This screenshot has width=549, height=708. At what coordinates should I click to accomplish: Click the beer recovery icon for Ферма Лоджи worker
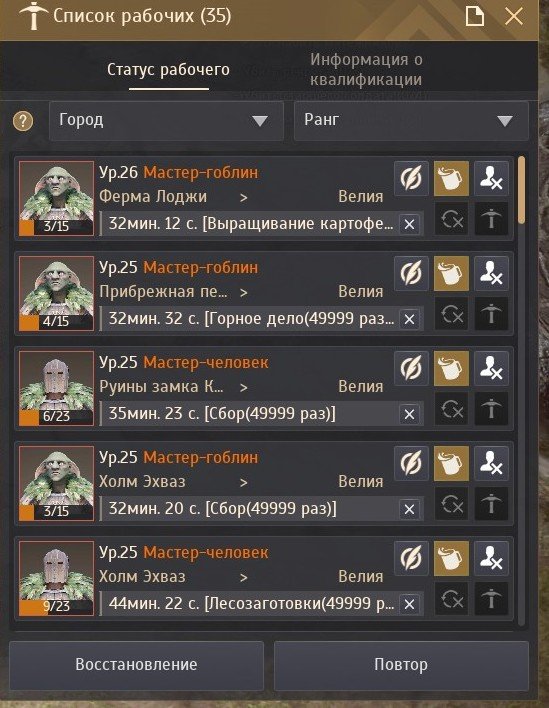(x=451, y=178)
